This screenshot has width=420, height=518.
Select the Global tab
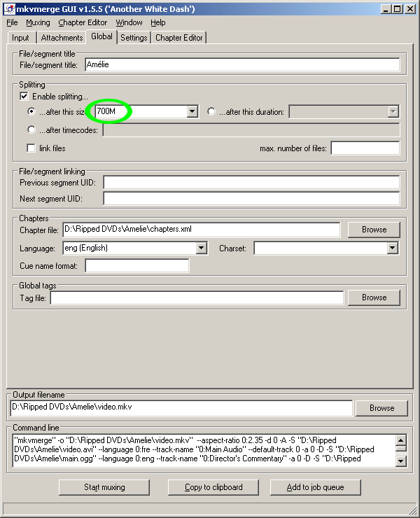(x=101, y=36)
